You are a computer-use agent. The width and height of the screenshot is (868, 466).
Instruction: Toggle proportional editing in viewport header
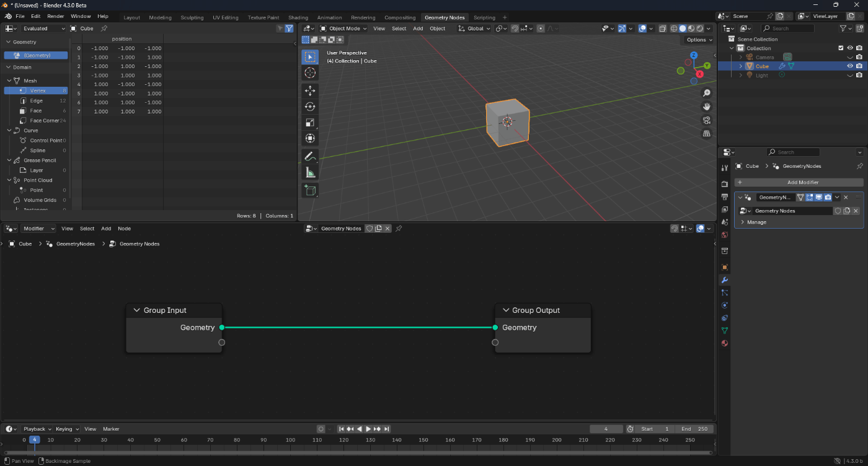541,29
